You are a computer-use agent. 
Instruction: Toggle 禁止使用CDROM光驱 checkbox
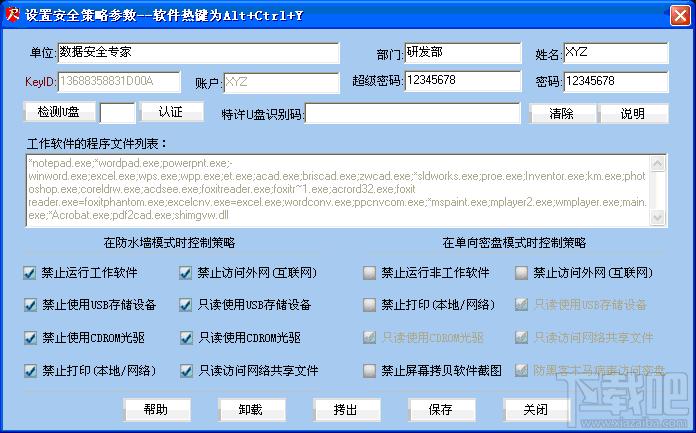coord(30,338)
